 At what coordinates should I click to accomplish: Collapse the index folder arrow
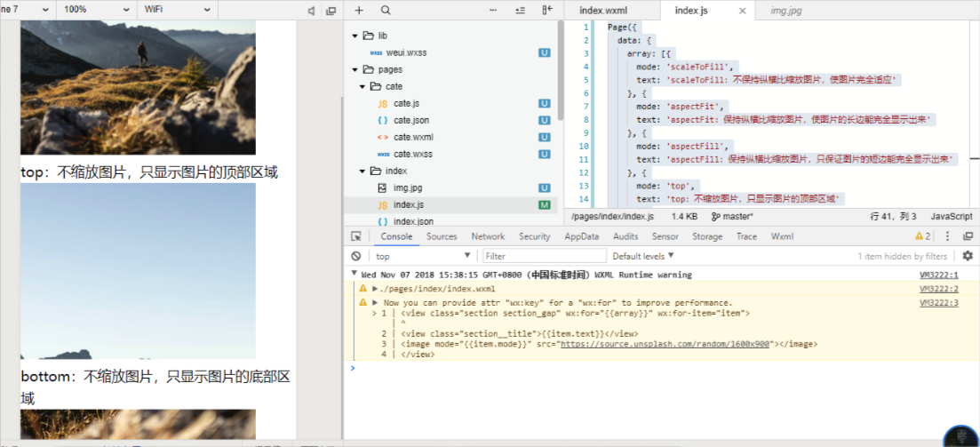[362, 171]
